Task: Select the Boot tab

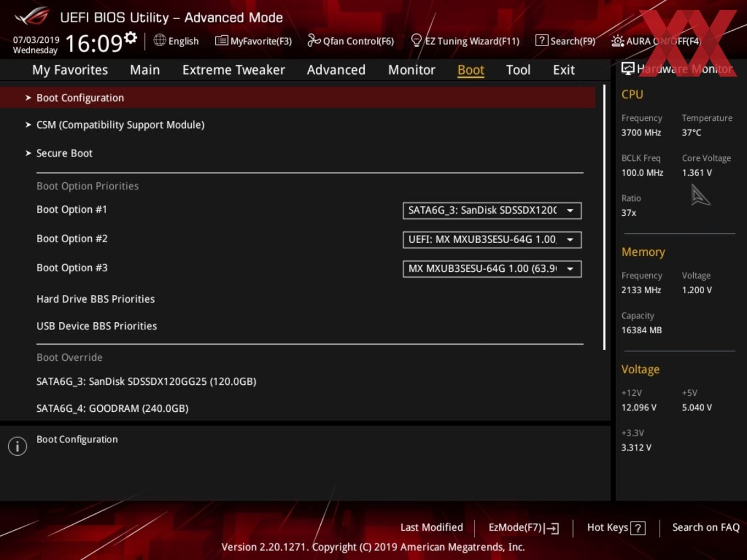Action: [471, 70]
